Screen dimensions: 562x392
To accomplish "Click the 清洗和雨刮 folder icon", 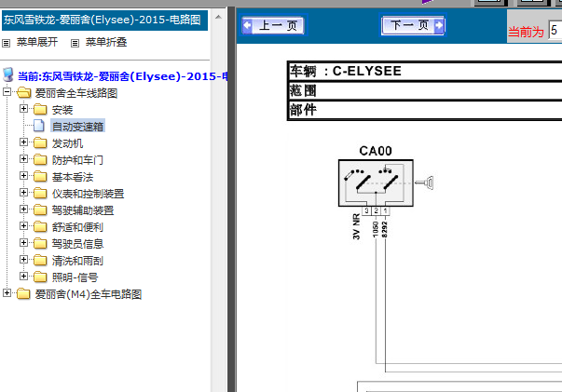I will coord(40,261).
